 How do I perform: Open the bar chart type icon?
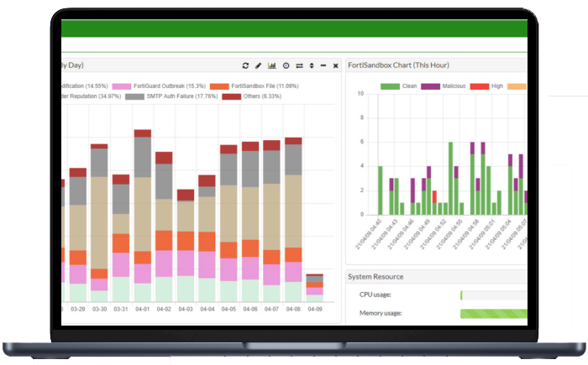tap(272, 65)
